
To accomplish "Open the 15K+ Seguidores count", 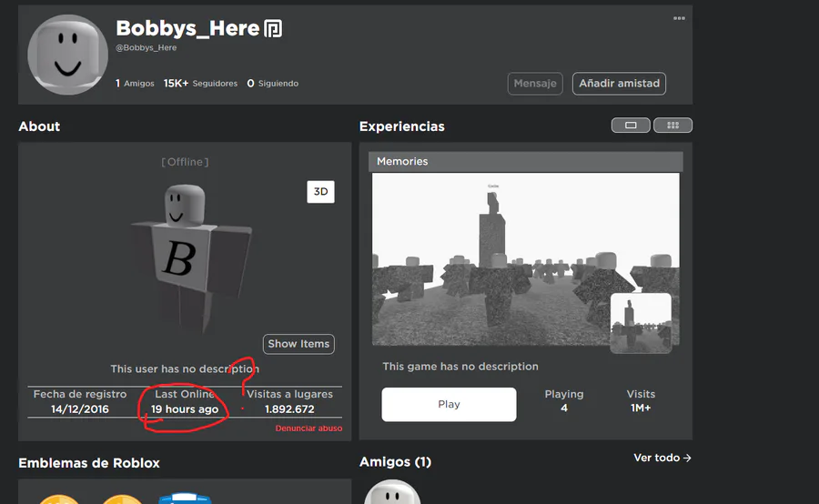I will [x=200, y=84].
